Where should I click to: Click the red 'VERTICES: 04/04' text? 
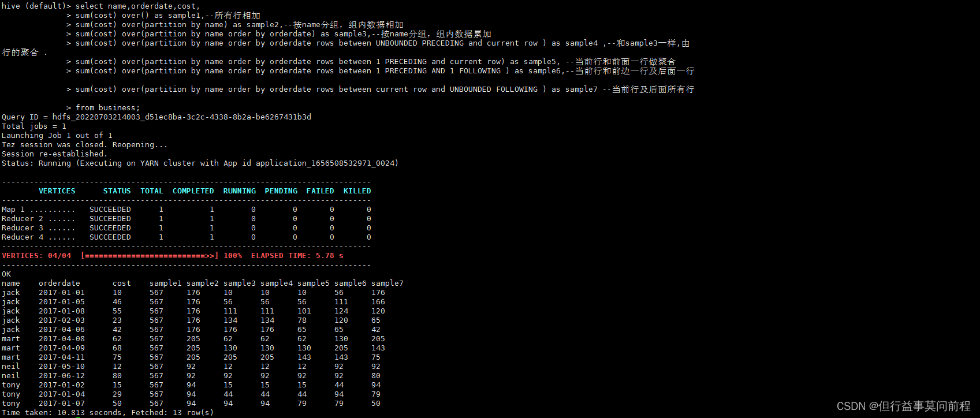pos(36,256)
